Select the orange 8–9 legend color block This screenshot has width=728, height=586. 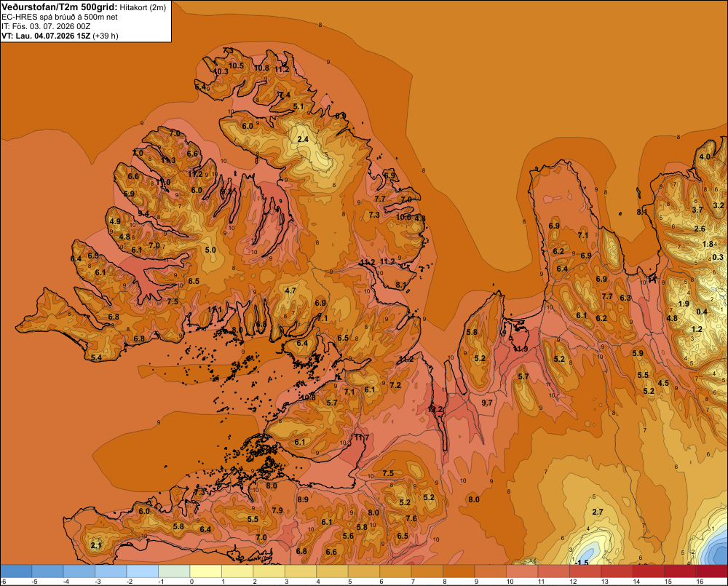459,571
